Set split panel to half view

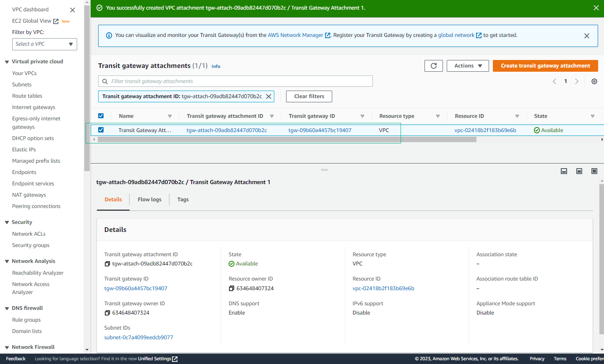579,171
